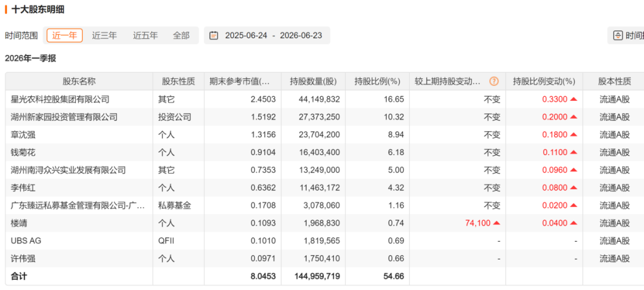This screenshot has height=290, width=644.
Task: Click the red up arrow beside 74,100
Action: pyautogui.click(x=497, y=223)
